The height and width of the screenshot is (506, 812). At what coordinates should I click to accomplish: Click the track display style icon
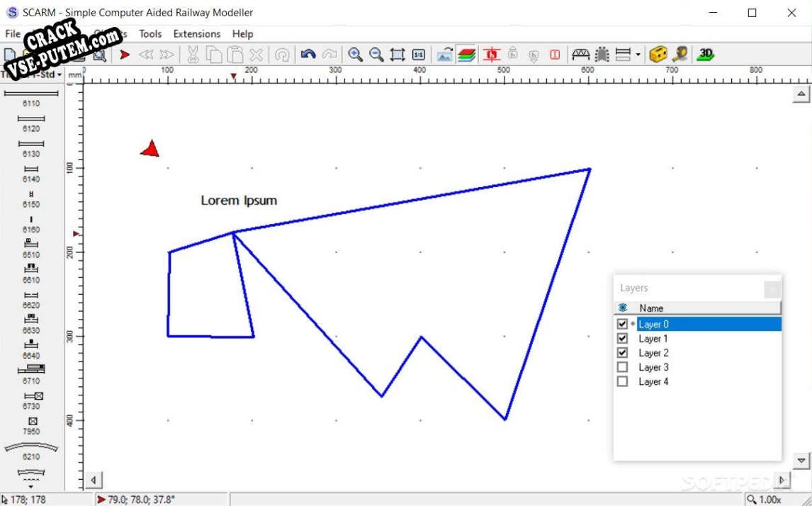click(623, 55)
